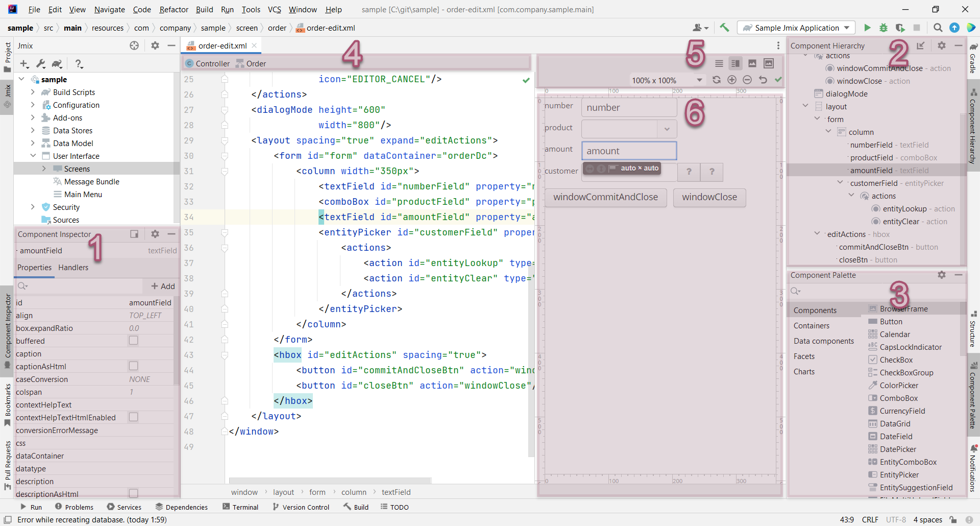
Task: Open Component Palette gear options
Action: tap(942, 275)
